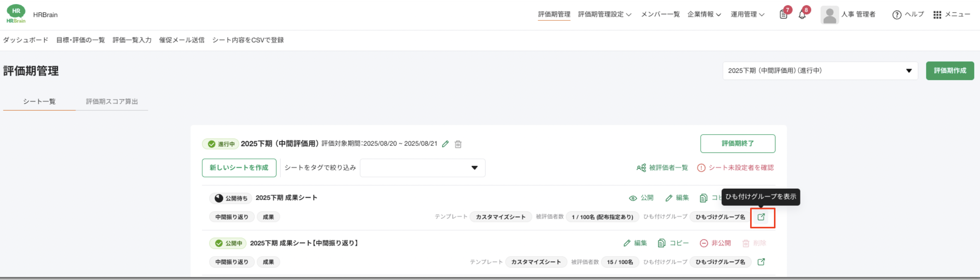This screenshot has width=980, height=280.
Task: Go to 目標・評価の一覧 in sub navigation
Action: pyautogui.click(x=80, y=40)
